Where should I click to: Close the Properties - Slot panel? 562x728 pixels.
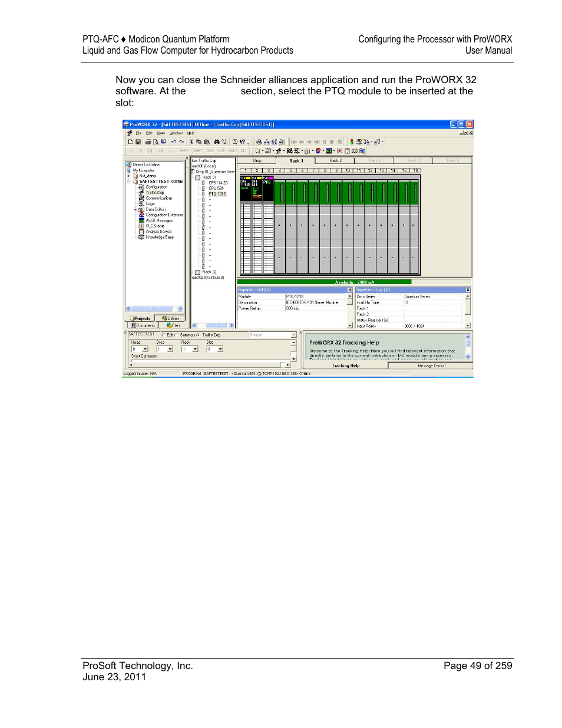(x=349, y=290)
